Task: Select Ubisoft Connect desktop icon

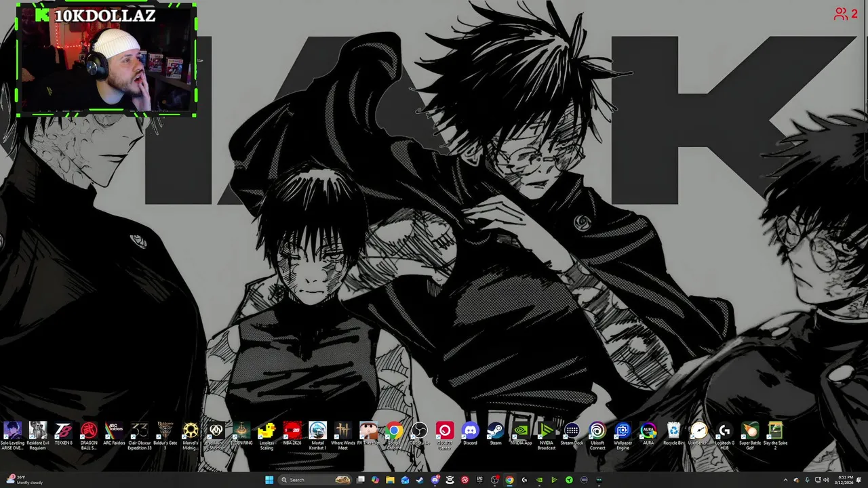Action: 597,436
